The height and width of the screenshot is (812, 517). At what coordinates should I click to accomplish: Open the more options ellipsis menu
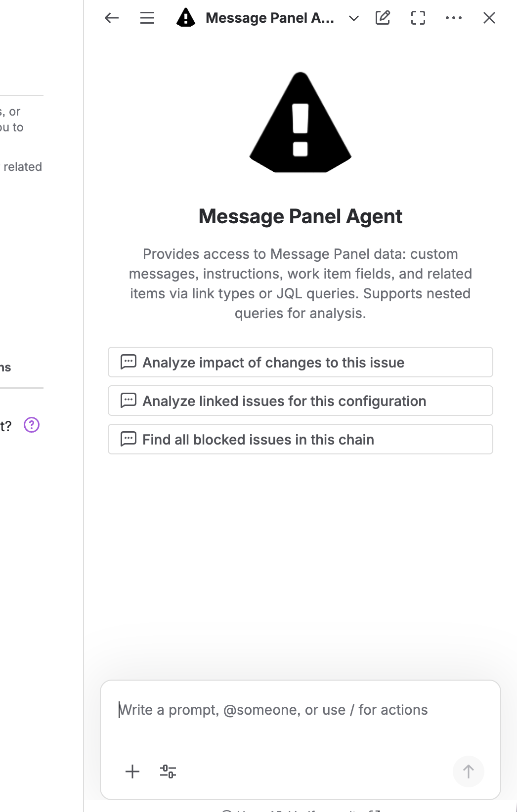pos(453,18)
